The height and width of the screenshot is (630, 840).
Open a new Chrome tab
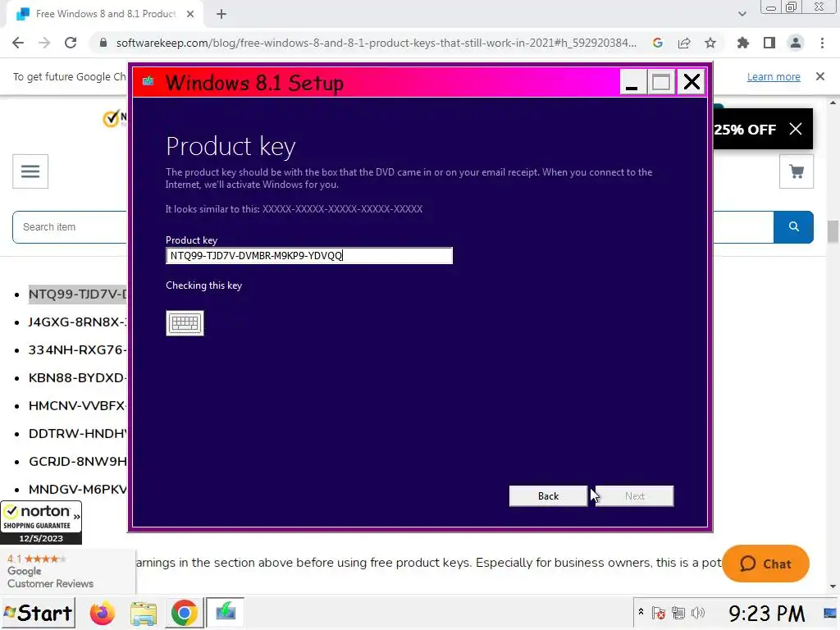(x=221, y=14)
